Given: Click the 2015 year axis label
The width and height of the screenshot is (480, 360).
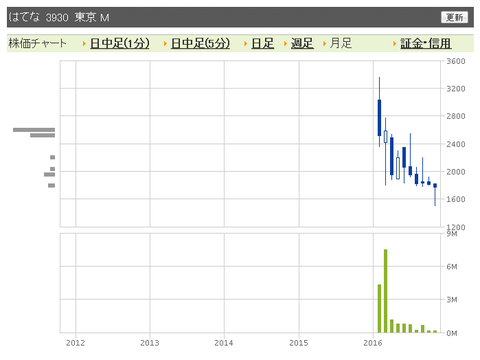Looking at the screenshot, I should (299, 343).
